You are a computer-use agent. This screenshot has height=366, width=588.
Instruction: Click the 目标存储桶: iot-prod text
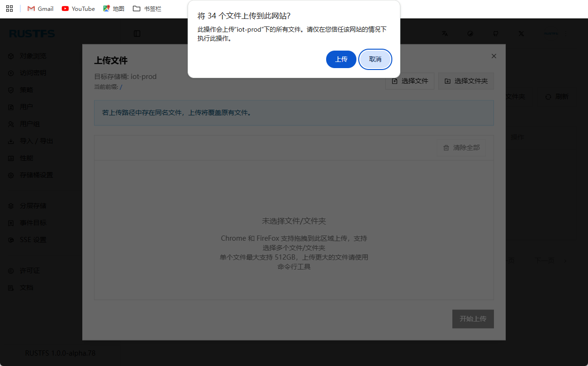point(125,77)
